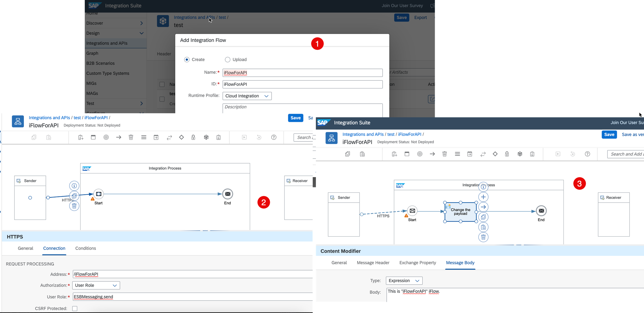The height and width of the screenshot is (313, 644).
Task: Open the Type dropdown showing Expression
Action: click(404, 281)
